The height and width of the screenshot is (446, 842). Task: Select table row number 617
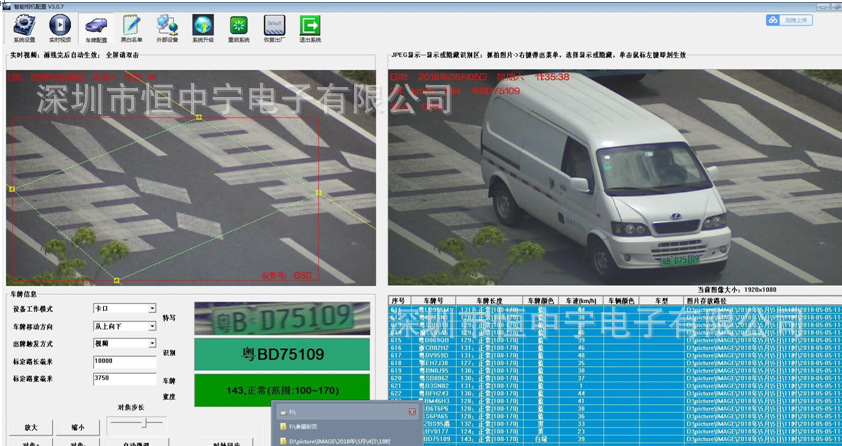point(615,355)
